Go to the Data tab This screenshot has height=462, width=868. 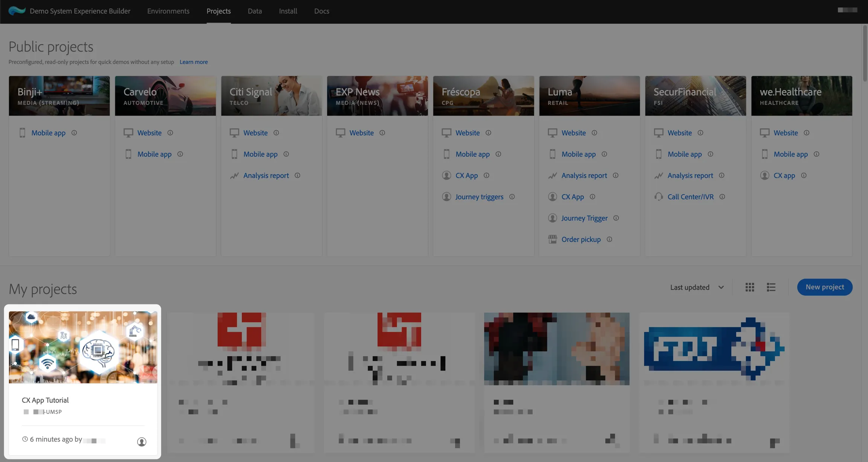(x=255, y=11)
